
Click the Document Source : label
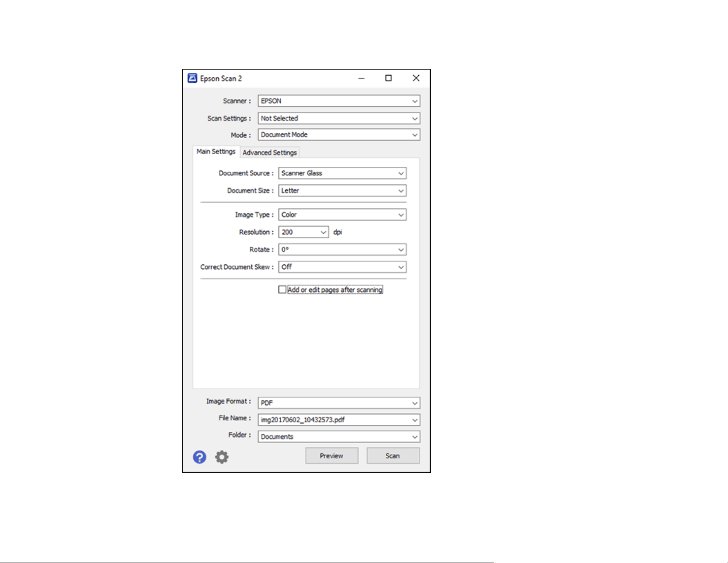pos(246,173)
